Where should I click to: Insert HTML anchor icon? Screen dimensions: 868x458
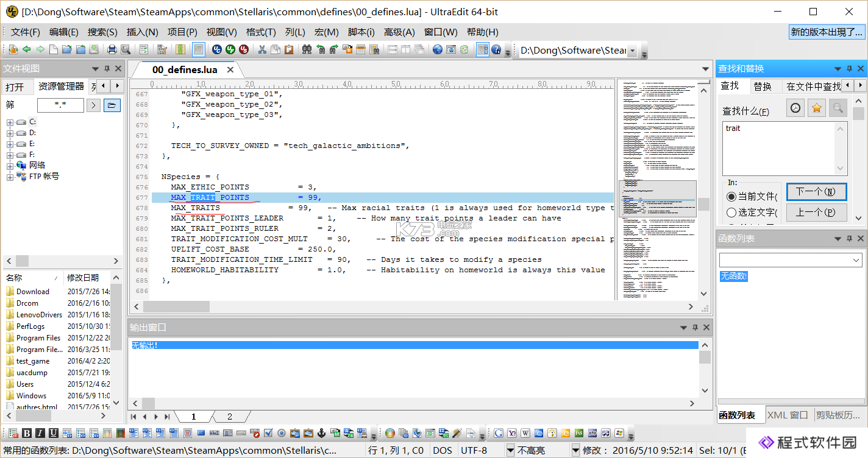(x=322, y=433)
